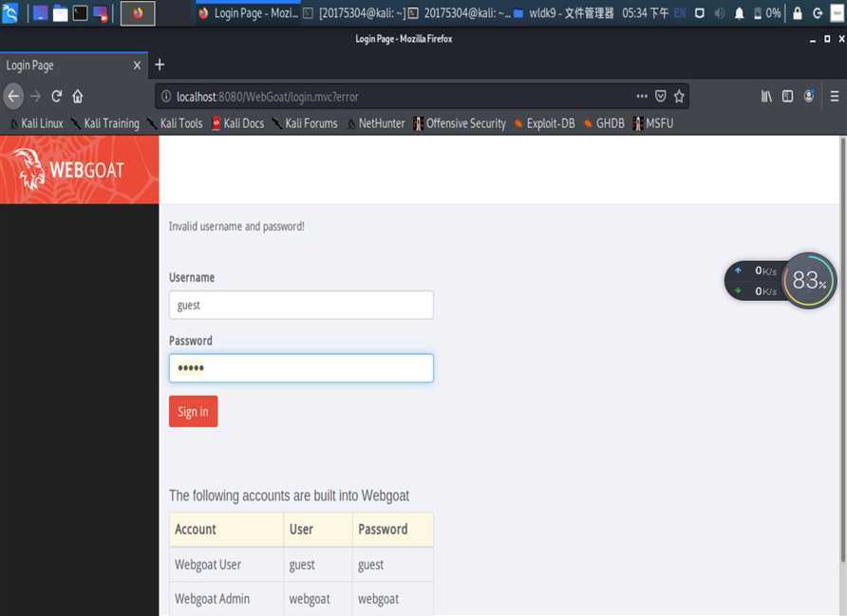Click the address bar URL
Image resolution: width=847 pixels, height=616 pixels.
coord(268,97)
